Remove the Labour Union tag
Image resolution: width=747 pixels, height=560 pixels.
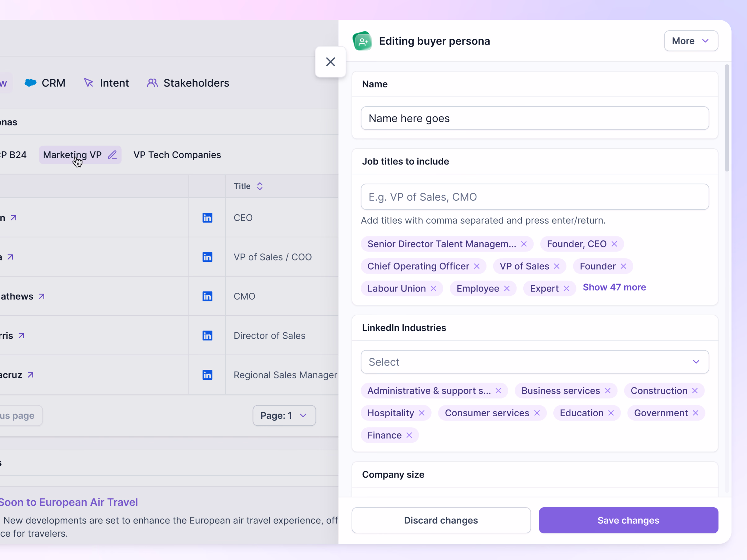434,289
